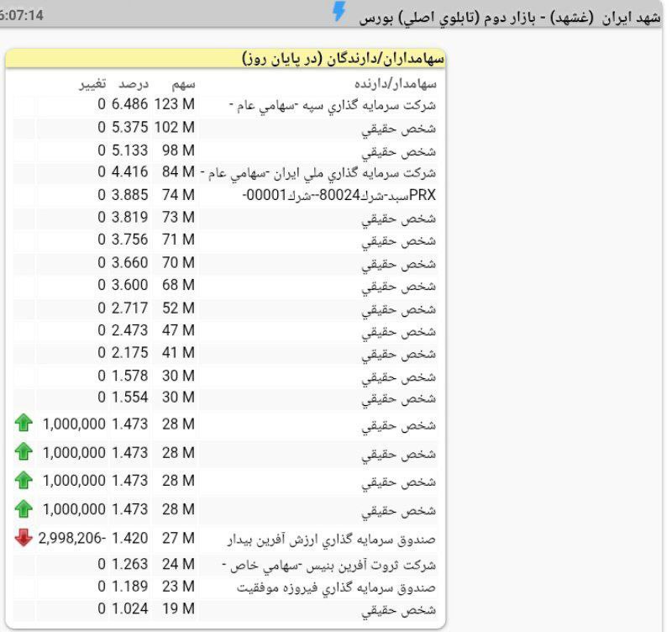Click the -2,998,206 change value
The height and width of the screenshot is (632, 672).
point(71,538)
